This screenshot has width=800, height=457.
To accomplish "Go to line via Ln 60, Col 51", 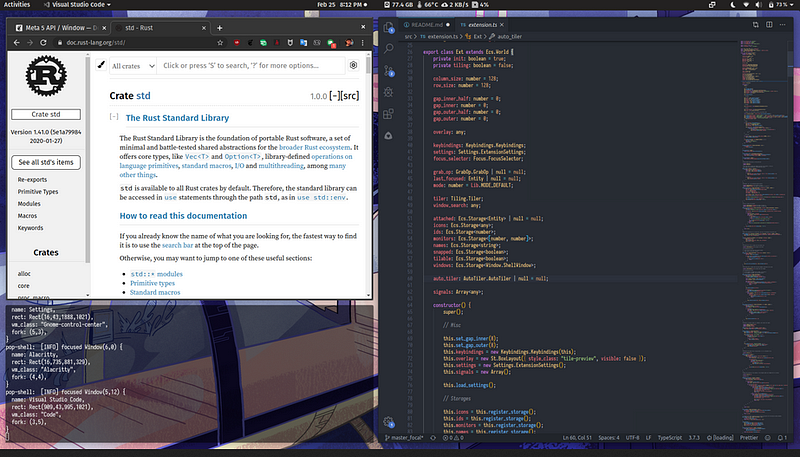I will (x=577, y=438).
